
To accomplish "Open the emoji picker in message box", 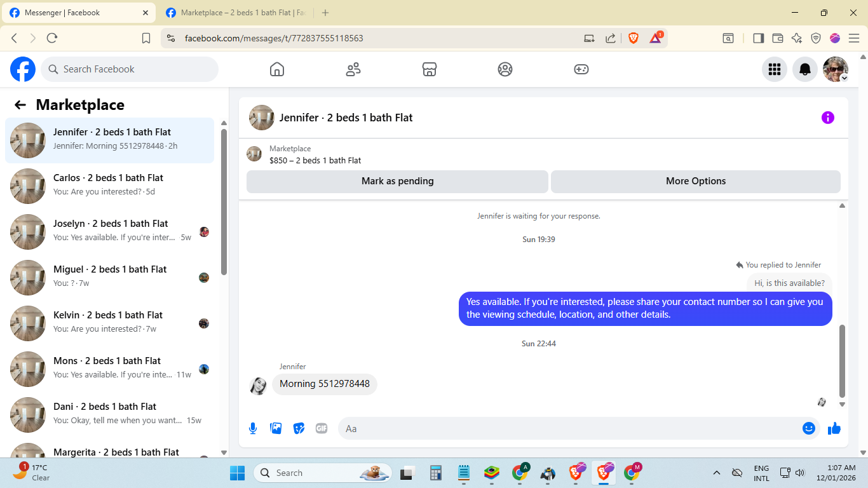I will [809, 428].
